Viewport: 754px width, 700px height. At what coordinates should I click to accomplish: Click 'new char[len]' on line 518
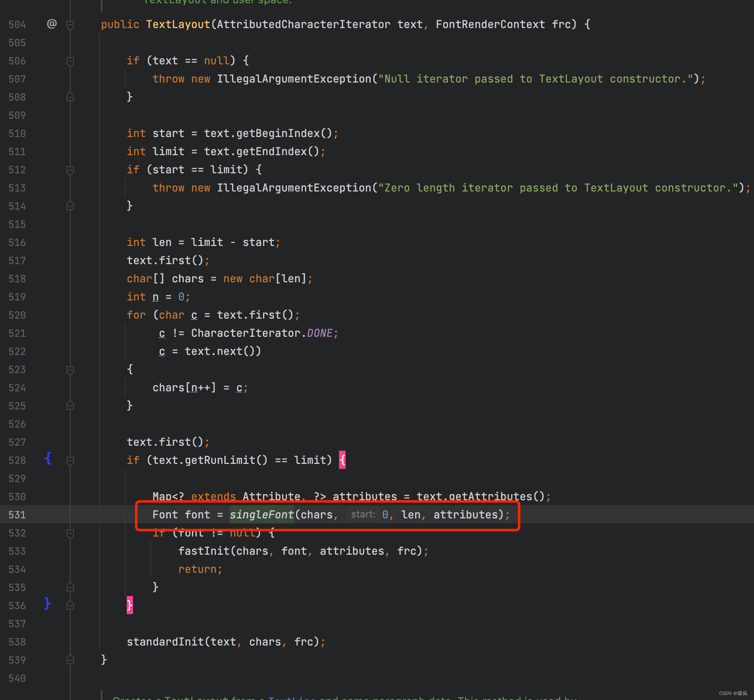click(x=265, y=279)
